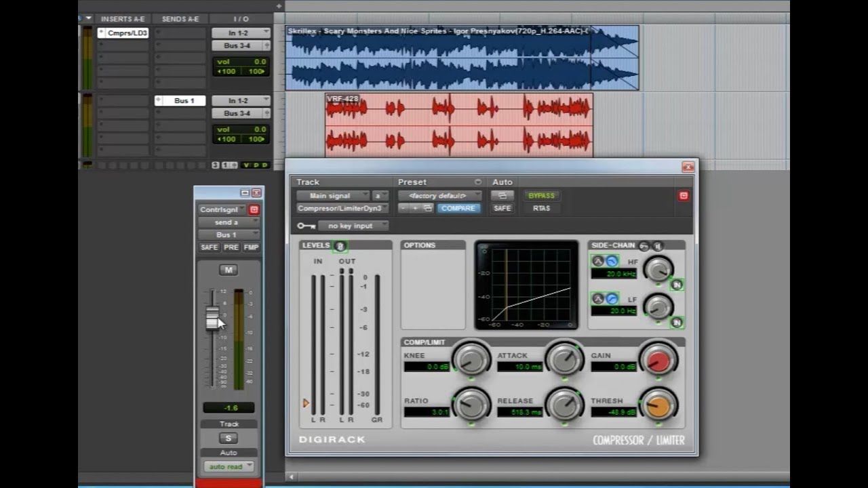Click the plus icon above the timeline
The image size is (868, 488).
tap(278, 6)
